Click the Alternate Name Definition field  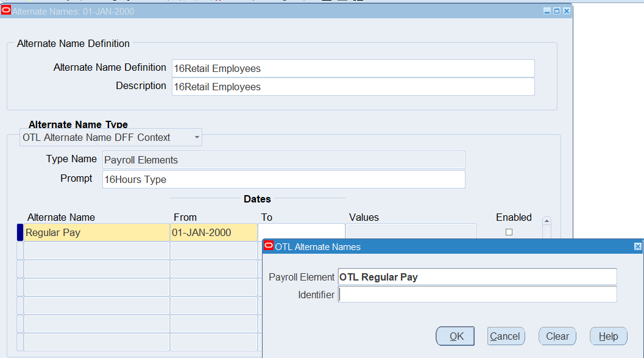point(353,68)
